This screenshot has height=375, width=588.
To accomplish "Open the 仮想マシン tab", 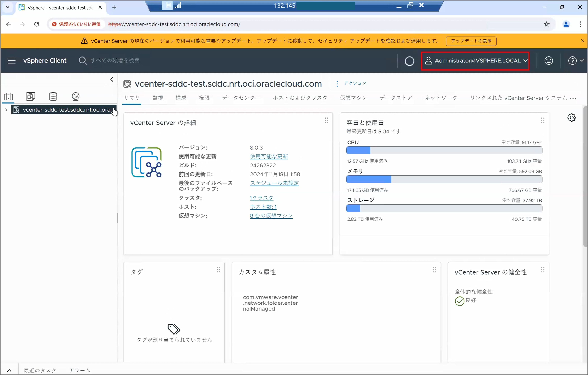I will click(x=353, y=98).
